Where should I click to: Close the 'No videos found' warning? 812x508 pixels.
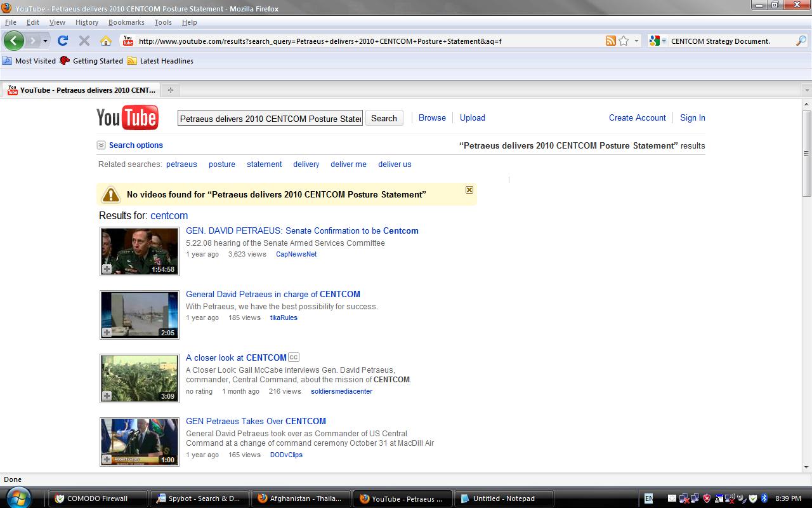click(469, 190)
